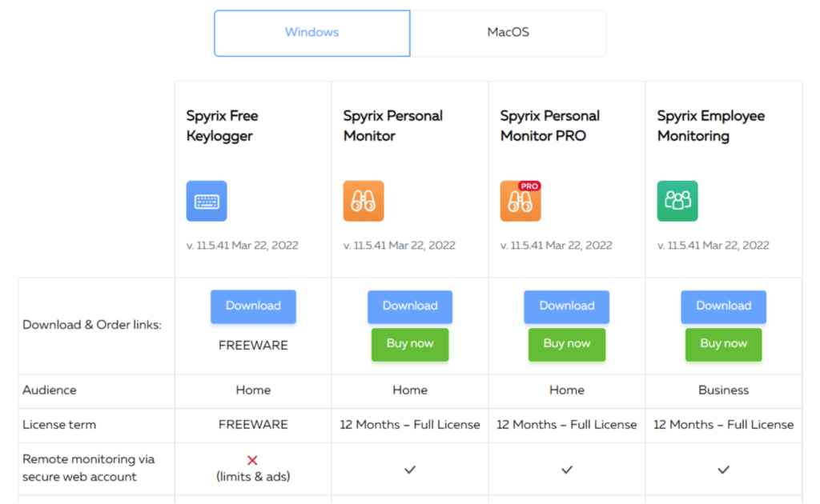Viewport: 820px width, 504px height.
Task: Buy Spyrix Personal Monitor PRO now
Action: [566, 344]
